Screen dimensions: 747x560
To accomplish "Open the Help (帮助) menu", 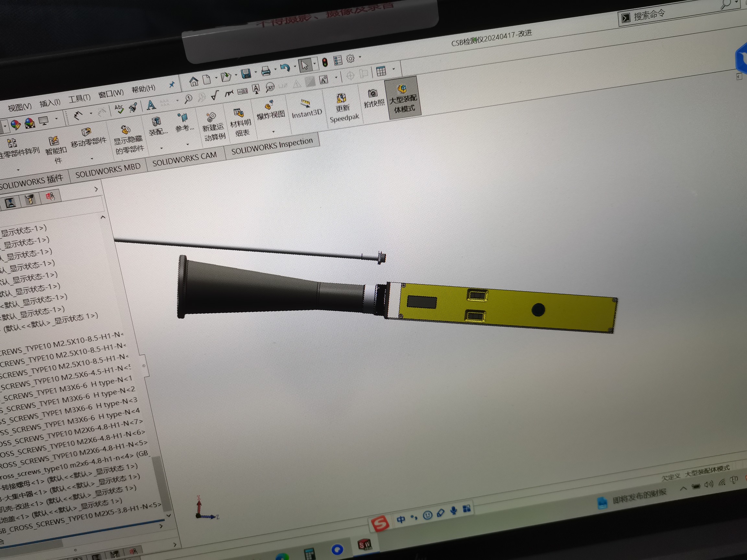I will 143,89.
